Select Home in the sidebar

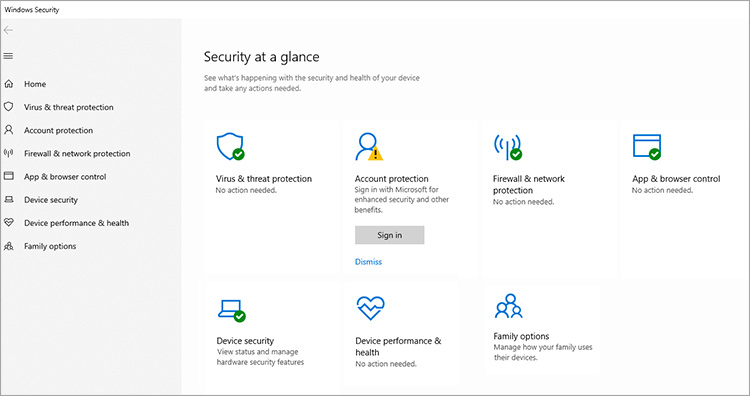pos(35,84)
